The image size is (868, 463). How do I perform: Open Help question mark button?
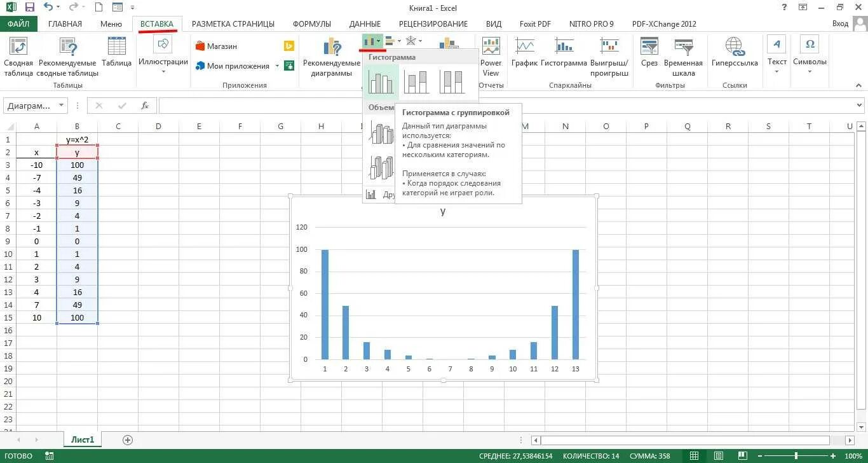pos(783,8)
